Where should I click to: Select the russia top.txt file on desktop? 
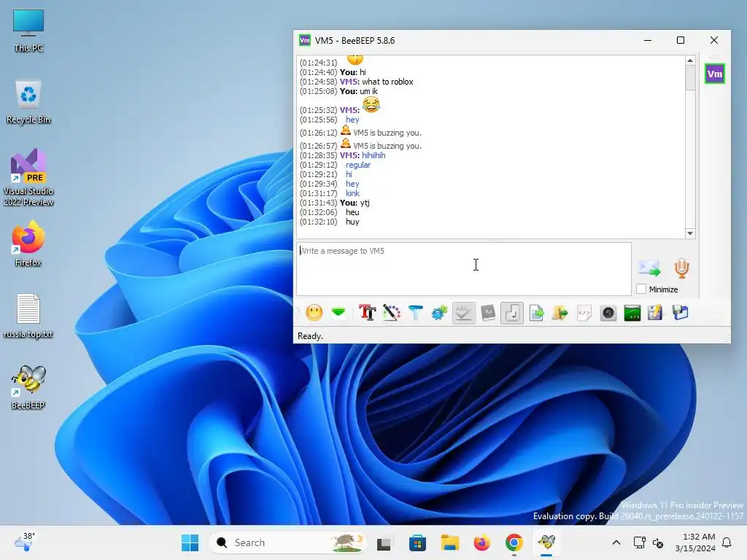coord(28,316)
